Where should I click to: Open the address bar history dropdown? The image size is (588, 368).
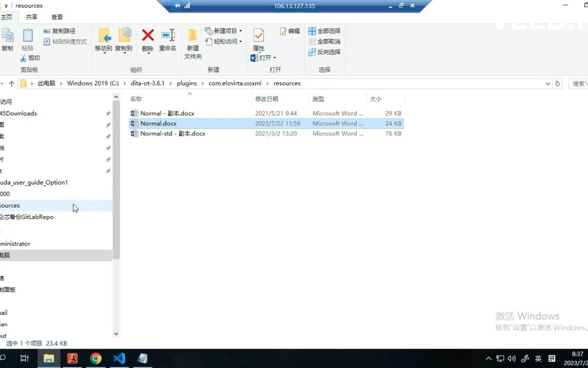click(548, 83)
